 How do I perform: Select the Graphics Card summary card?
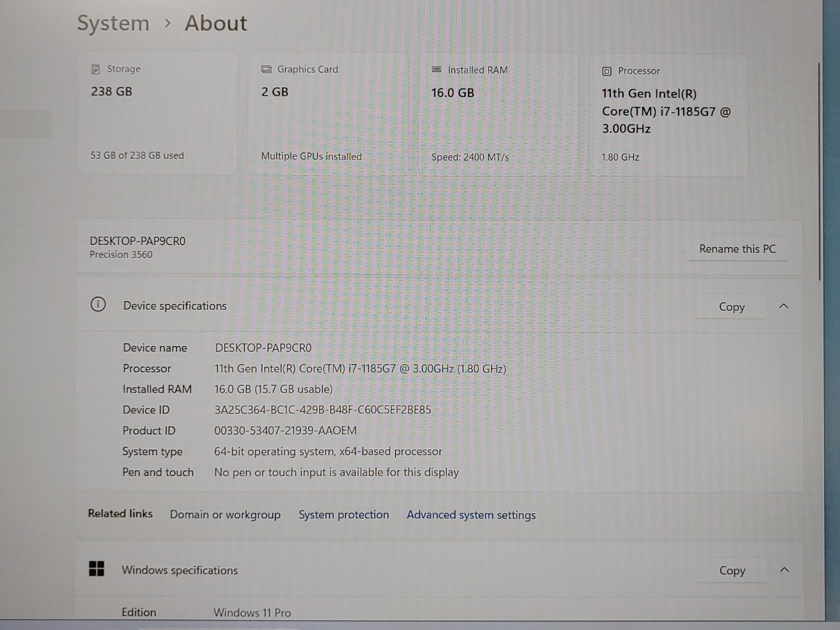click(x=327, y=113)
